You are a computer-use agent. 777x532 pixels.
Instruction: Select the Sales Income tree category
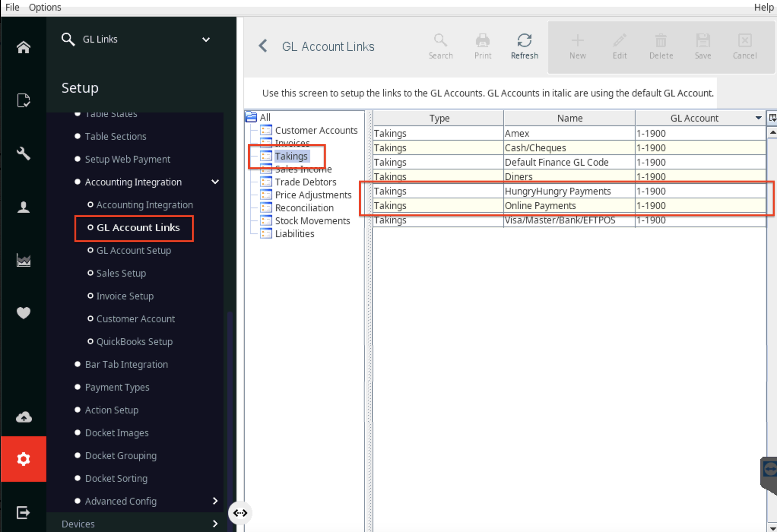(303, 169)
